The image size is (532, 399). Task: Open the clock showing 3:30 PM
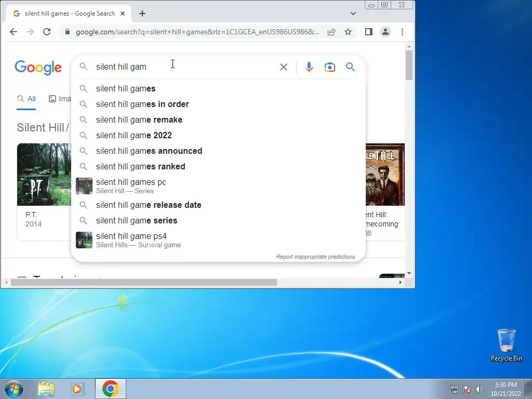coord(506,389)
